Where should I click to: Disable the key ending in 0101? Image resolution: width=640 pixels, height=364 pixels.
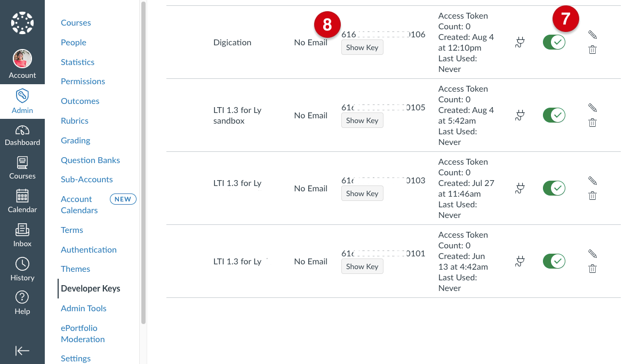pyautogui.click(x=554, y=261)
